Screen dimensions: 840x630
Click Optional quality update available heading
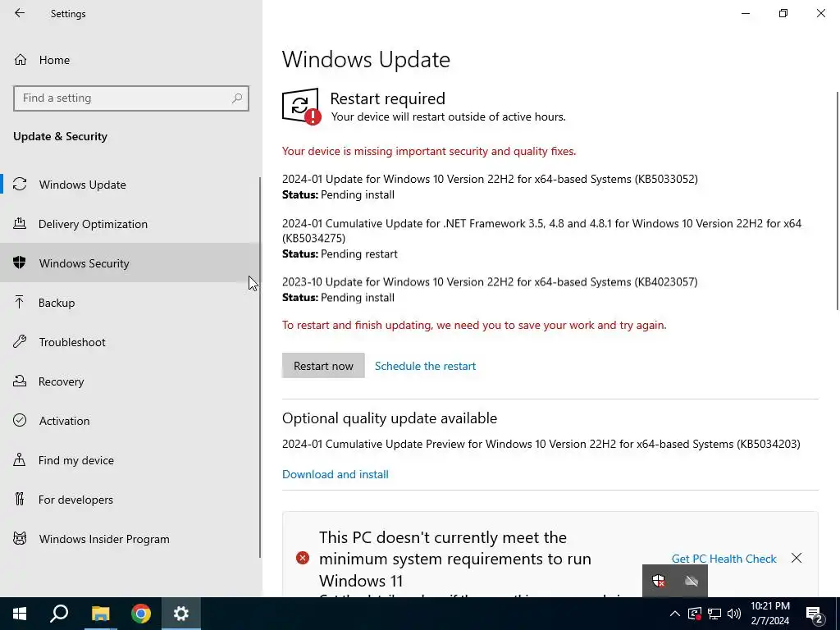click(x=390, y=418)
